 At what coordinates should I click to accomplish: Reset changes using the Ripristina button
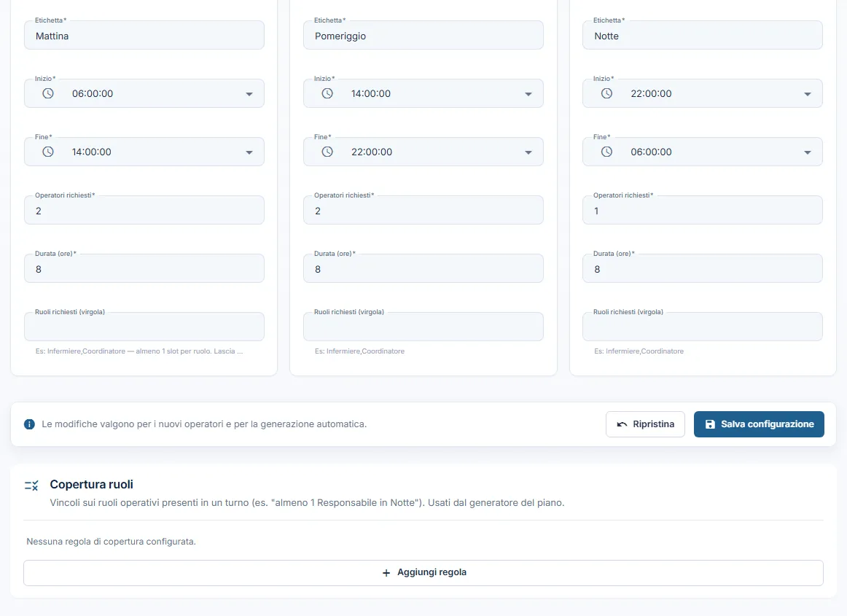coord(646,424)
